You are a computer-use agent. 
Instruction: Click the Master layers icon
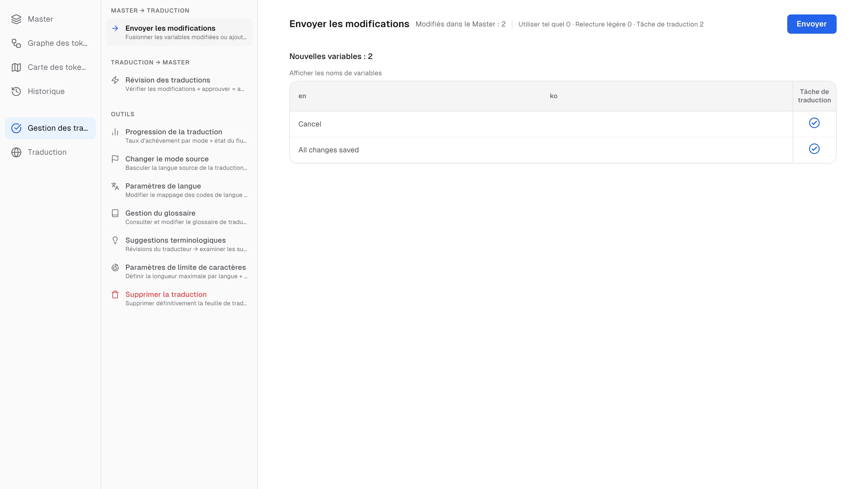coord(16,19)
